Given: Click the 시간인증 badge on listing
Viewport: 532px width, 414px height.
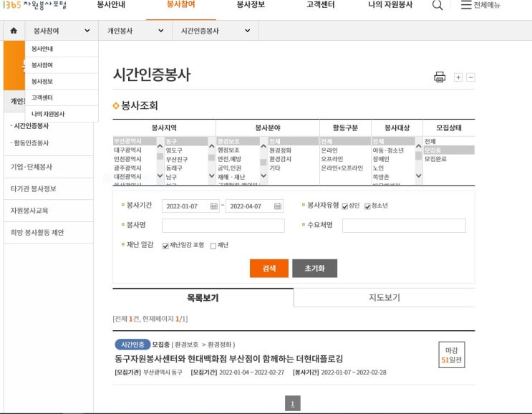Looking at the screenshot, I should click(x=132, y=345).
